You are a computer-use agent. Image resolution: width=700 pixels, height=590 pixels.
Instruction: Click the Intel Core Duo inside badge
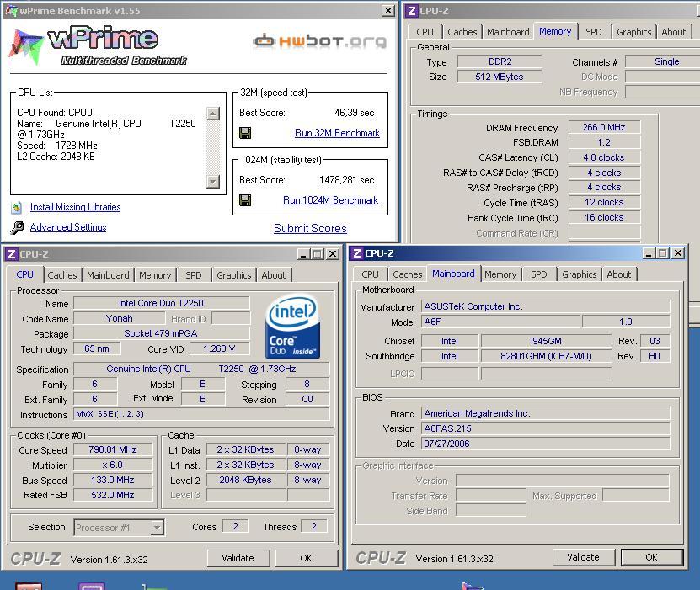point(292,327)
